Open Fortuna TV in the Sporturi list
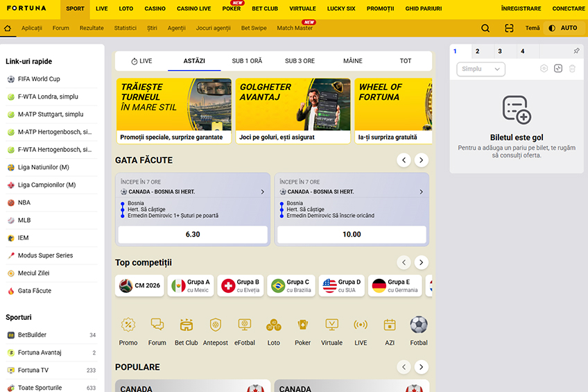This screenshot has height=392, width=588. click(52, 370)
